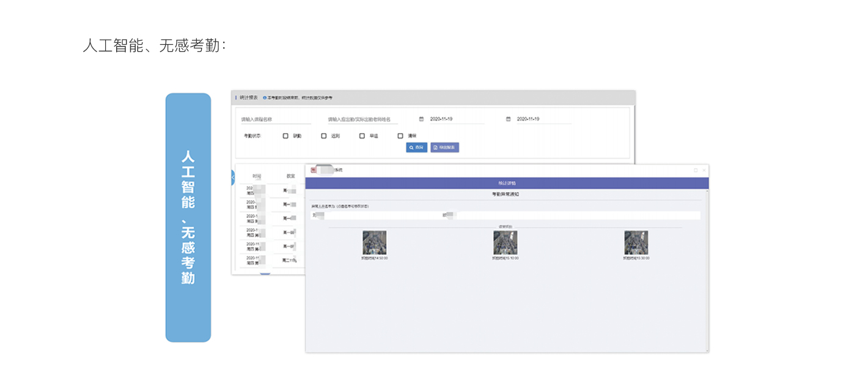Click the info icon beside 统计报表
This screenshot has width=868, height=367.
click(x=265, y=98)
